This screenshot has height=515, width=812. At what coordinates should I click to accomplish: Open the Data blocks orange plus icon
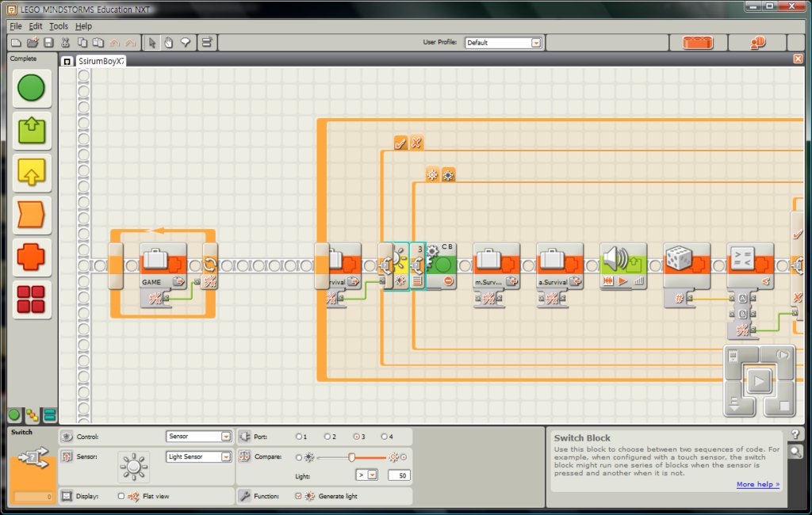(32, 257)
